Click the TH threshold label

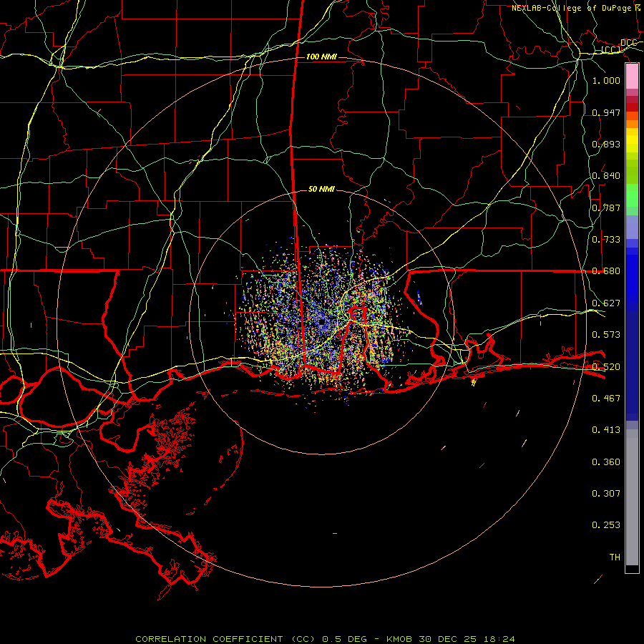coord(615,557)
